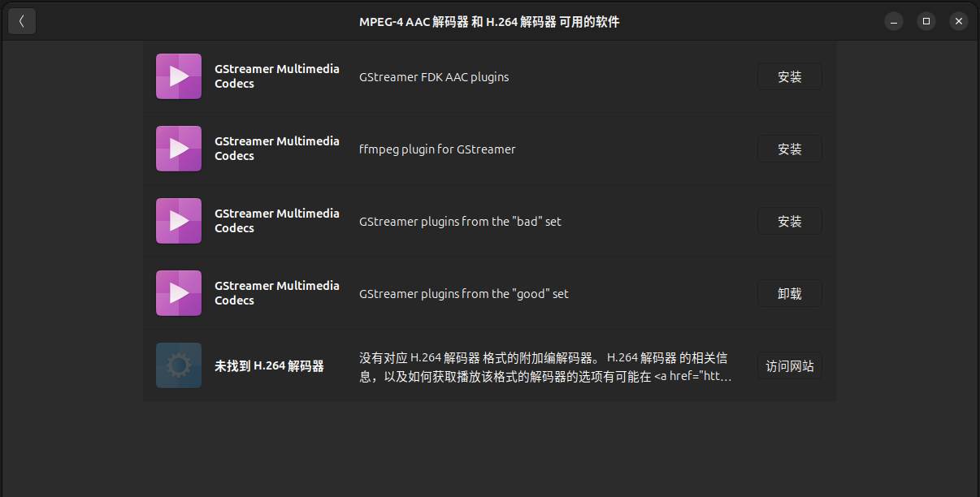Click GStreamer Multimedia Codecs name in FDK AAC row

point(277,76)
